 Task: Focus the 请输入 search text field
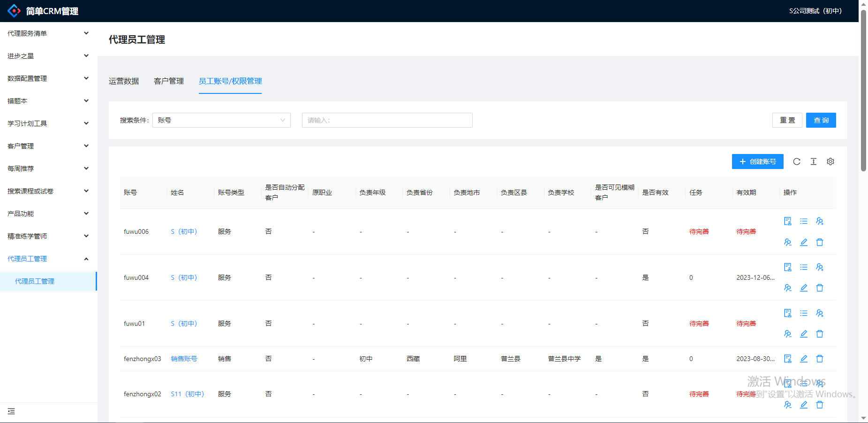(387, 120)
